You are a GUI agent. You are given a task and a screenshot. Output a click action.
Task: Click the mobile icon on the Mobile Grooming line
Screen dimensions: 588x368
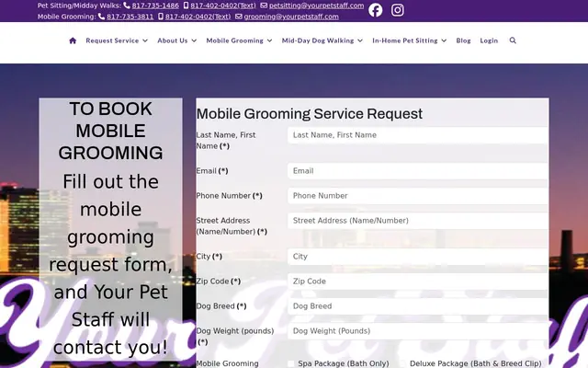pos(161,17)
